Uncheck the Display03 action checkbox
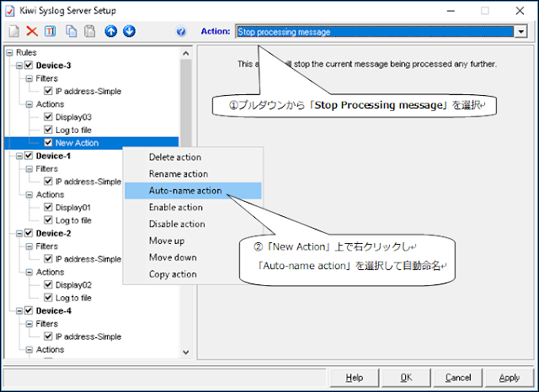 48,117
